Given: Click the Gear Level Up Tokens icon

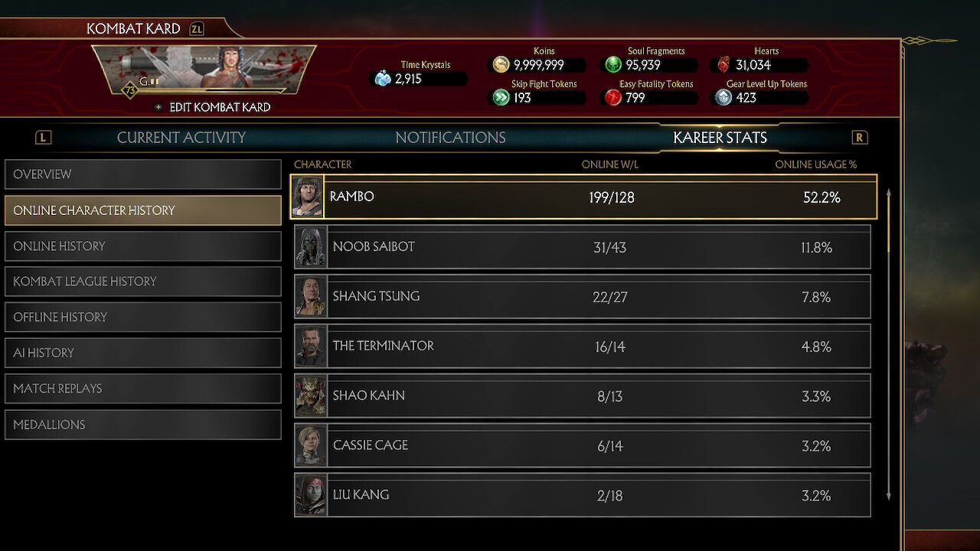Looking at the screenshot, I should 724,97.
